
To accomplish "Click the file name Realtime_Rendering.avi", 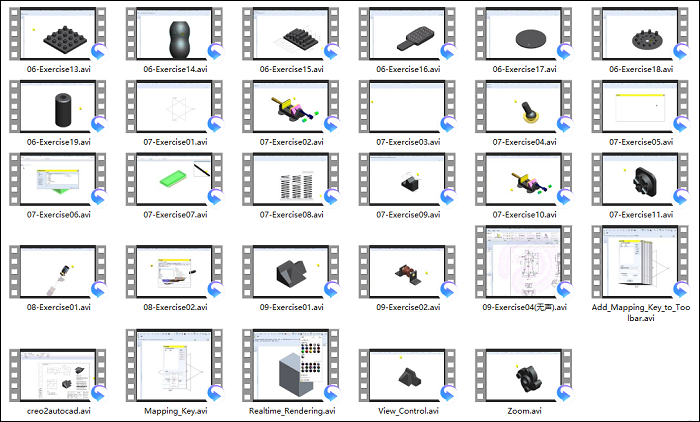I will pos(292,411).
